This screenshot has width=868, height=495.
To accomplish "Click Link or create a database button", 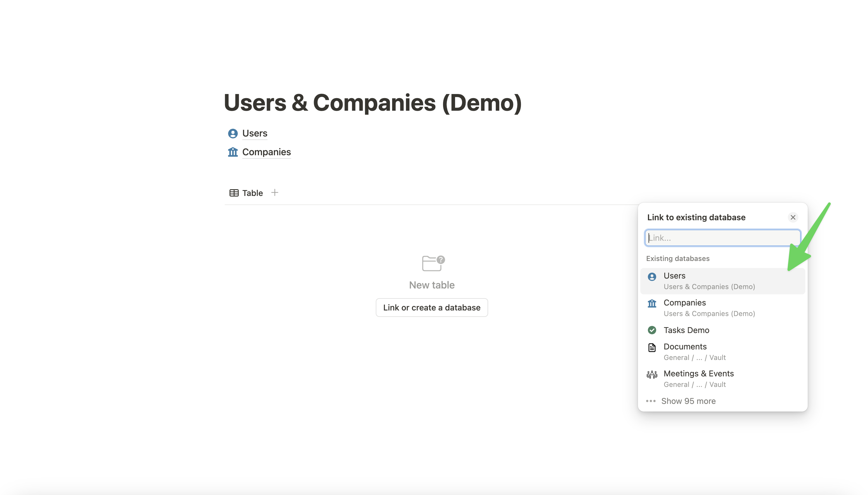I will click(x=432, y=307).
